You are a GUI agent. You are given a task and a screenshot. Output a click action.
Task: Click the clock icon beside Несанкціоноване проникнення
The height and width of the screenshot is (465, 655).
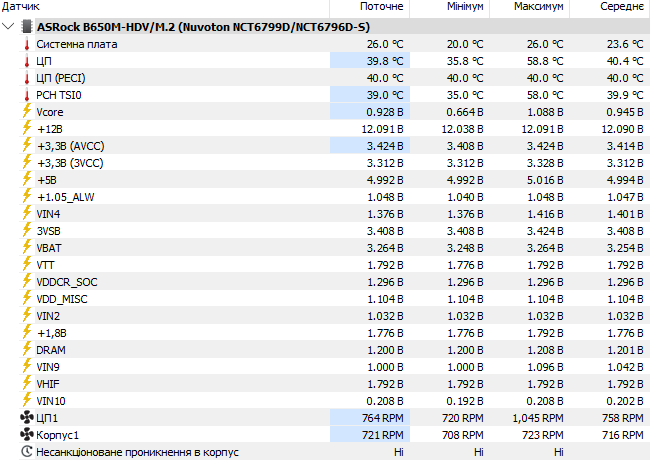pos(27,452)
